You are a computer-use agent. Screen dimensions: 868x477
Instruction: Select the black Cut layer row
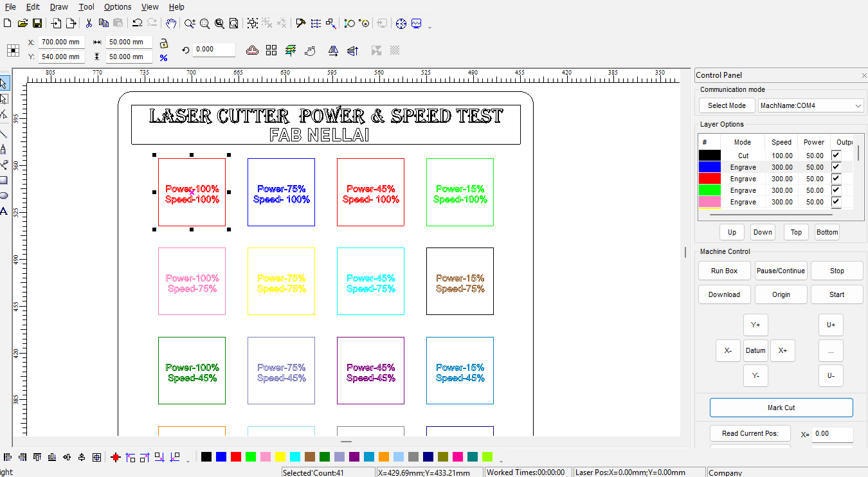[x=775, y=156]
